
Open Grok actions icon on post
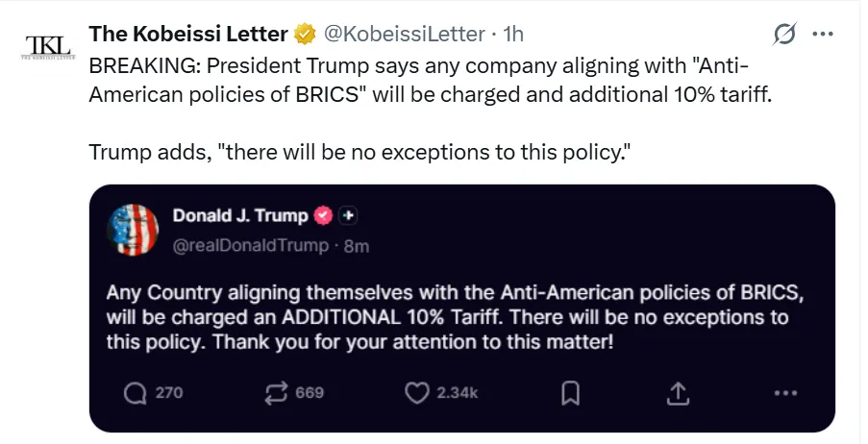pos(784,35)
